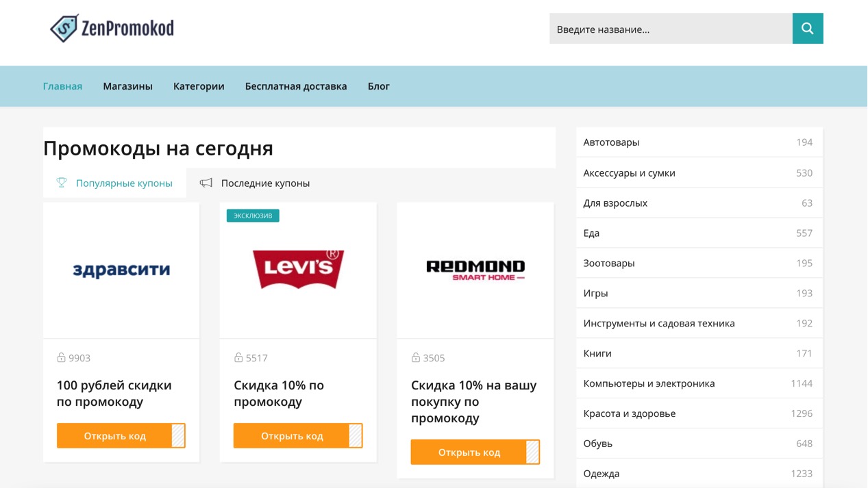
Task: Open the Автотовары category
Action: (x=699, y=142)
